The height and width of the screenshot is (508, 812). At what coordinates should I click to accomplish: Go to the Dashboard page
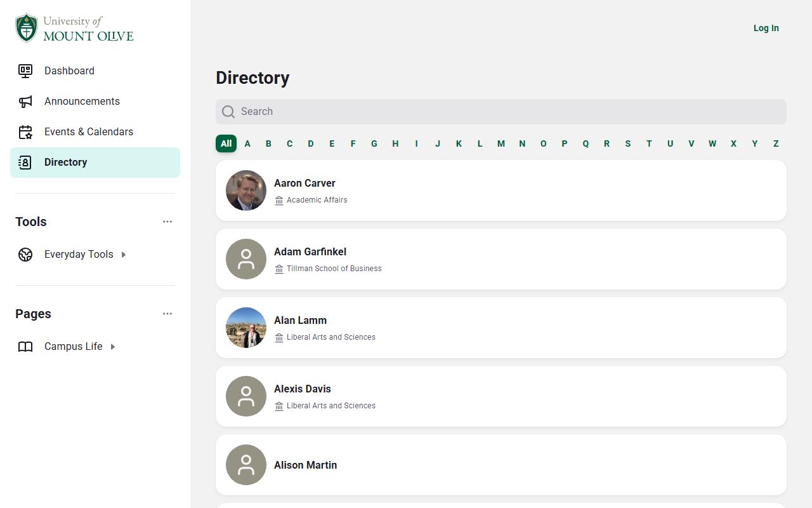(x=95, y=70)
